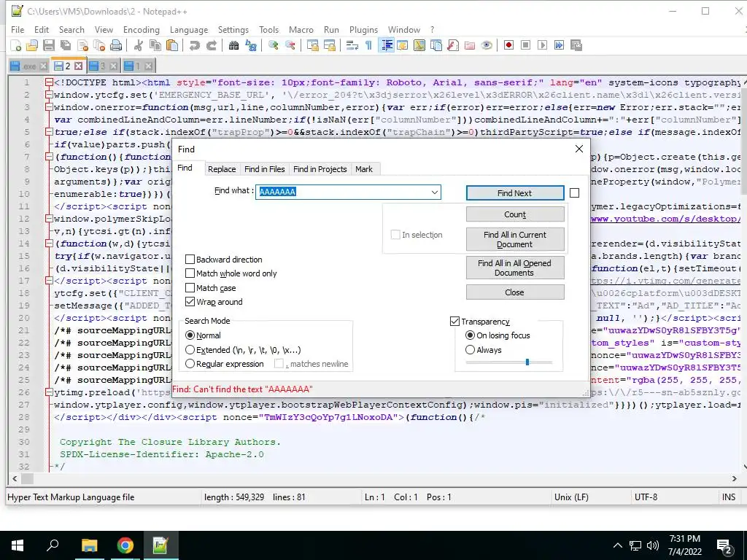
Task: Choose Always transparency option
Action: coord(471,350)
